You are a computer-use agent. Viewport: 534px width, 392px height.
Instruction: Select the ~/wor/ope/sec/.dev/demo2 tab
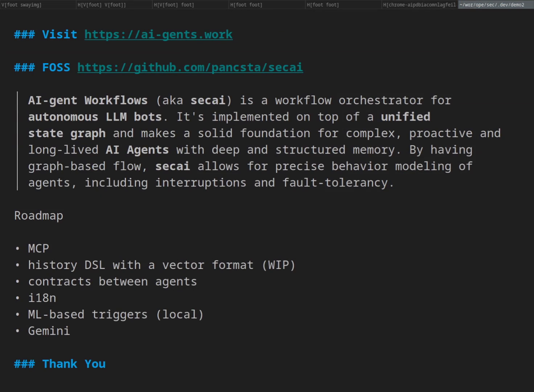(x=492, y=5)
